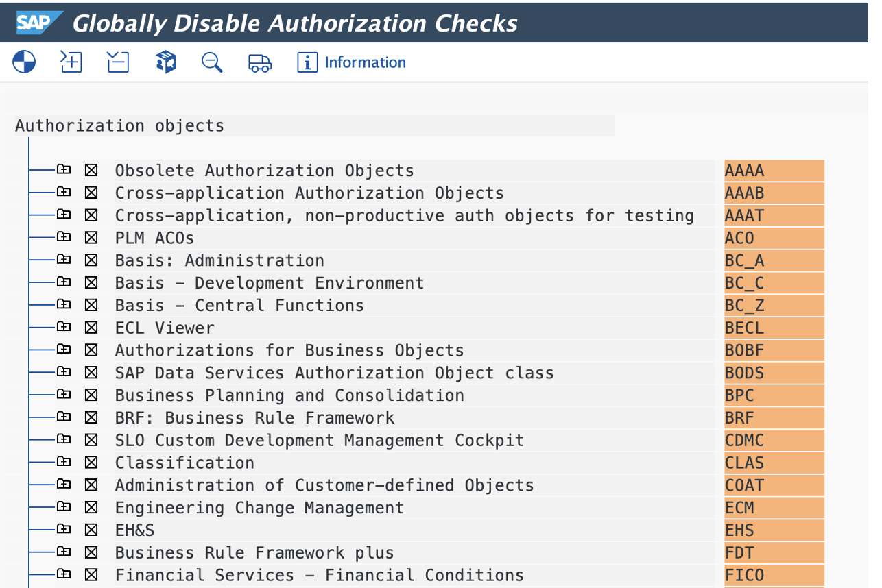The image size is (882, 588).
Task: Expand folder of Obsolete Authorization Objects
Action: click(x=64, y=169)
